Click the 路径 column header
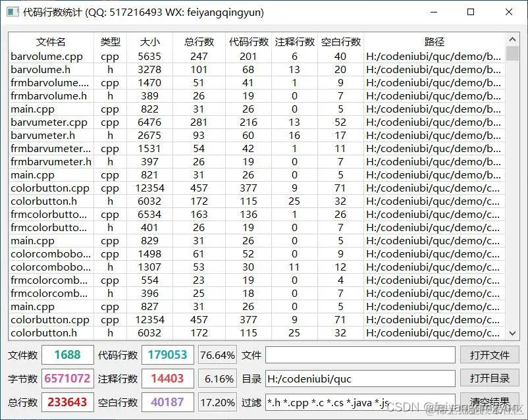Image resolution: width=528 pixels, height=420 pixels. click(435, 41)
